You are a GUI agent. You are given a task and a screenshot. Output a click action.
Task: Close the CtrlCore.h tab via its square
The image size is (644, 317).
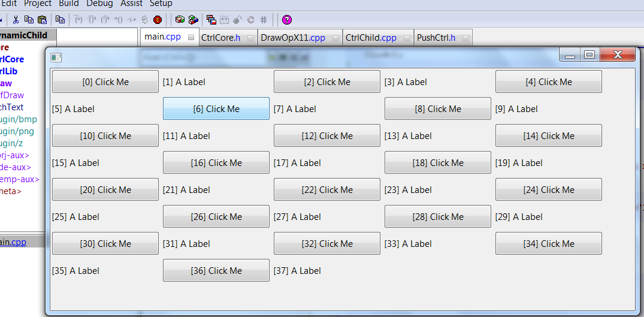click(x=249, y=38)
